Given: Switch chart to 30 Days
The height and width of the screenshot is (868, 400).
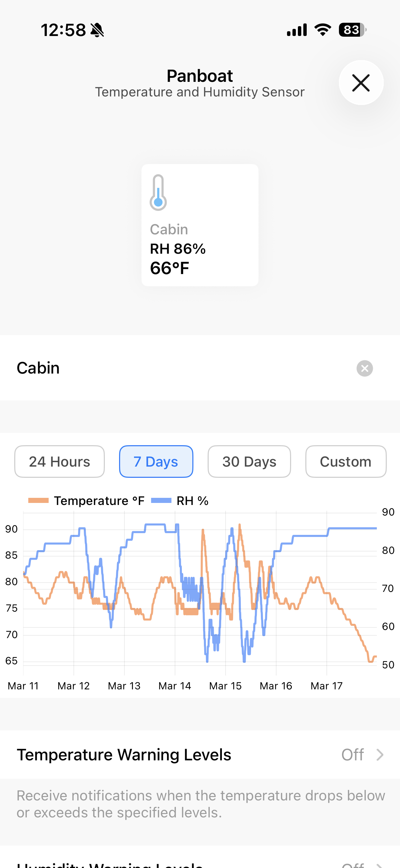Looking at the screenshot, I should click(x=249, y=462).
